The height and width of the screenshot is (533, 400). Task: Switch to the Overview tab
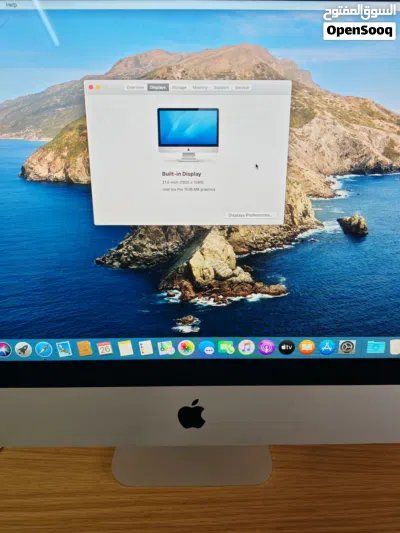pyautogui.click(x=135, y=87)
